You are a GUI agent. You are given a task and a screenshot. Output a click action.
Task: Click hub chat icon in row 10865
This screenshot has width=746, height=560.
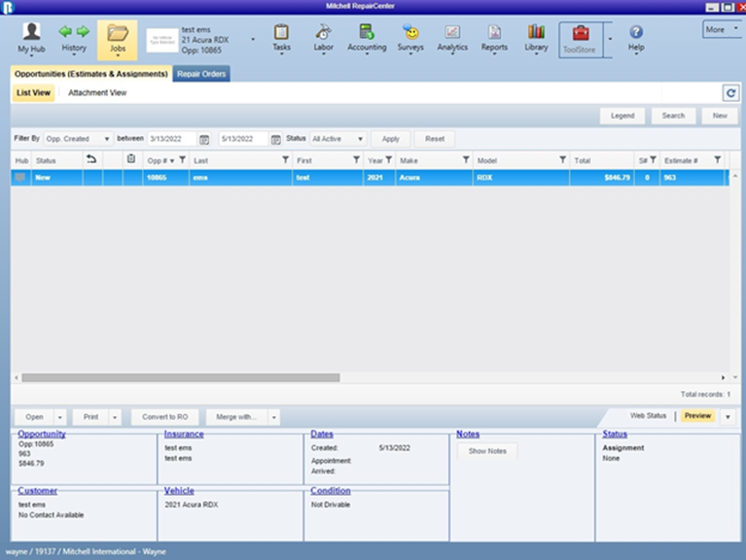20,177
